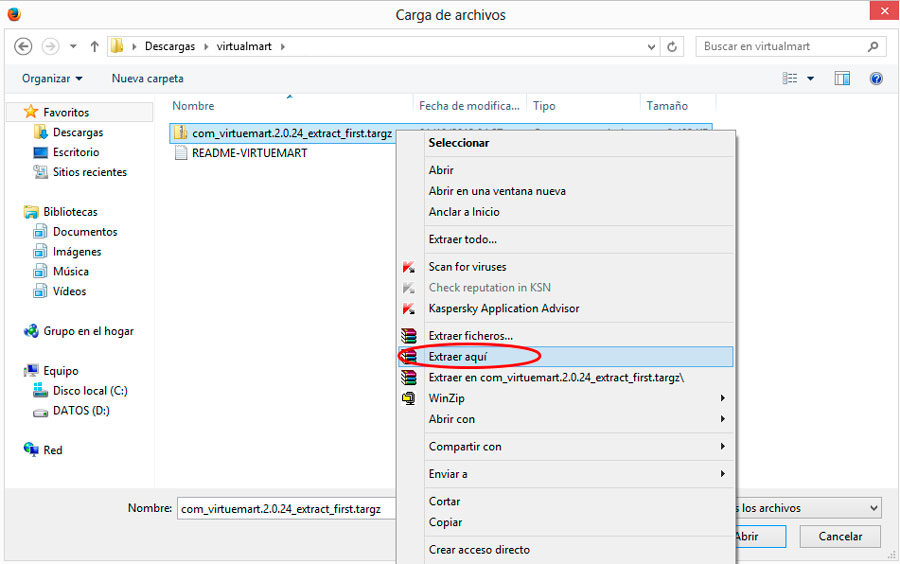900x564 pixels.
Task: Click the Cancelar button
Action: pyautogui.click(x=840, y=536)
